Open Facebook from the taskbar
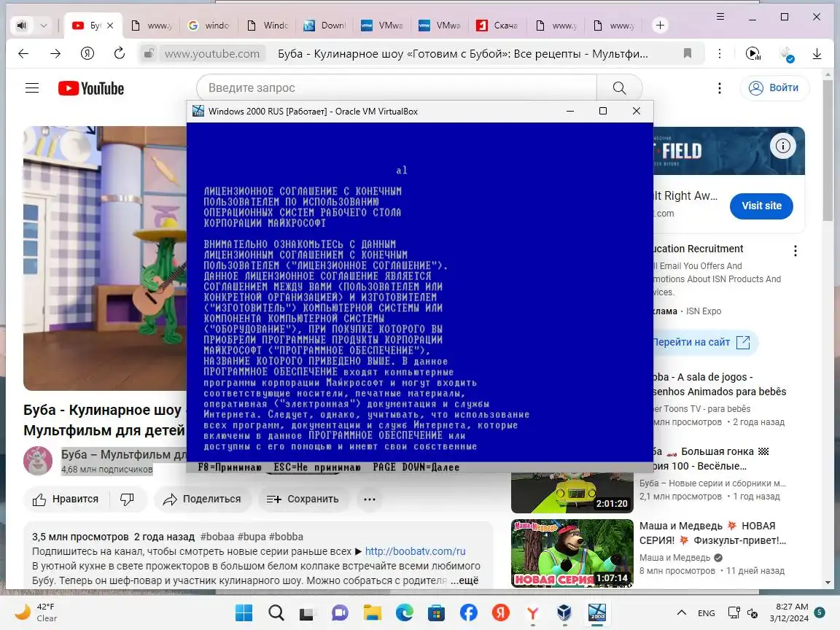Screen dimensions: 840x630 (469, 612)
